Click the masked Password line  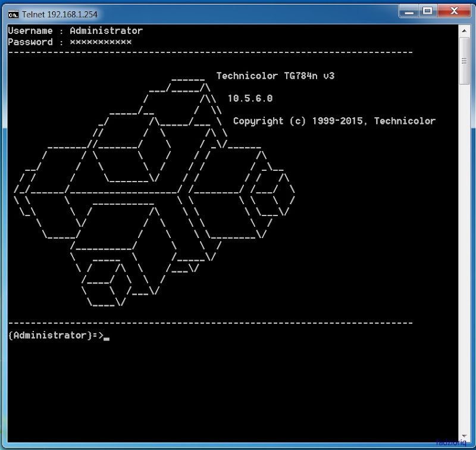(x=70, y=42)
